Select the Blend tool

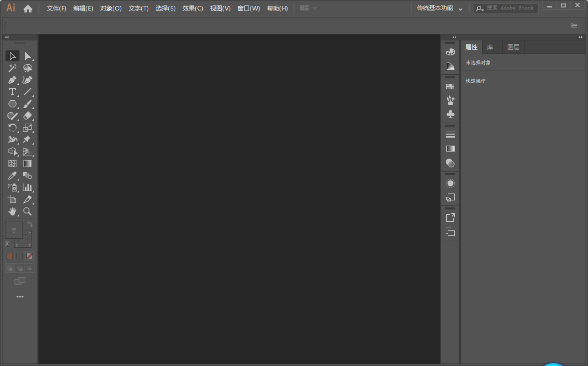pos(27,176)
